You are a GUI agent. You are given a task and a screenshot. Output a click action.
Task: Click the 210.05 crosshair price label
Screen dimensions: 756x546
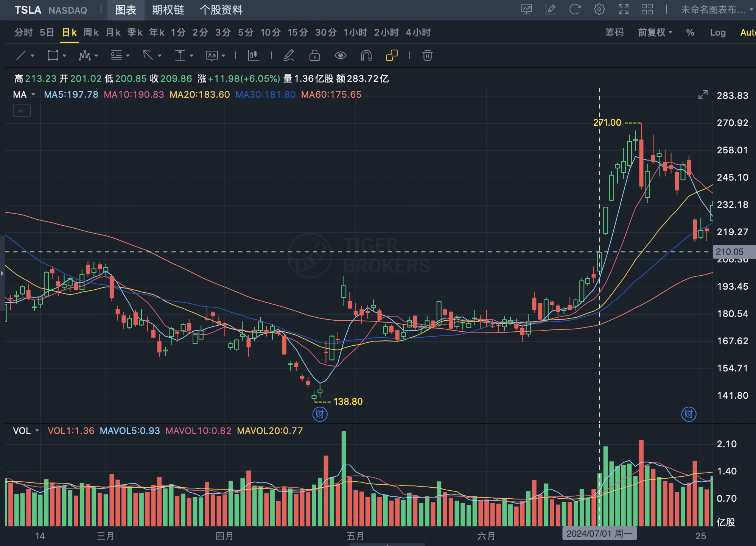(734, 252)
